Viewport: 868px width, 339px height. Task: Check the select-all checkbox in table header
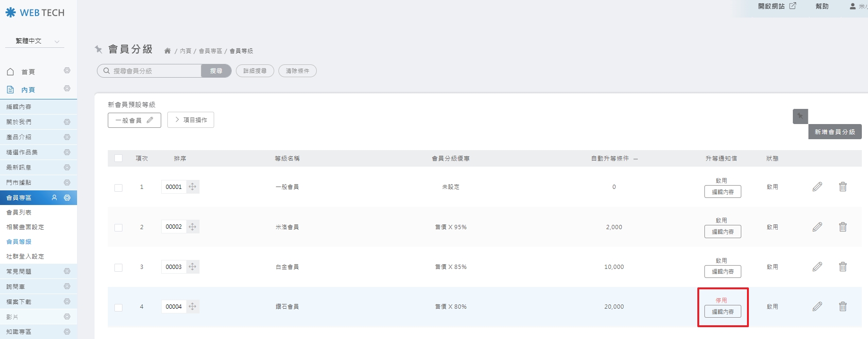coord(118,159)
